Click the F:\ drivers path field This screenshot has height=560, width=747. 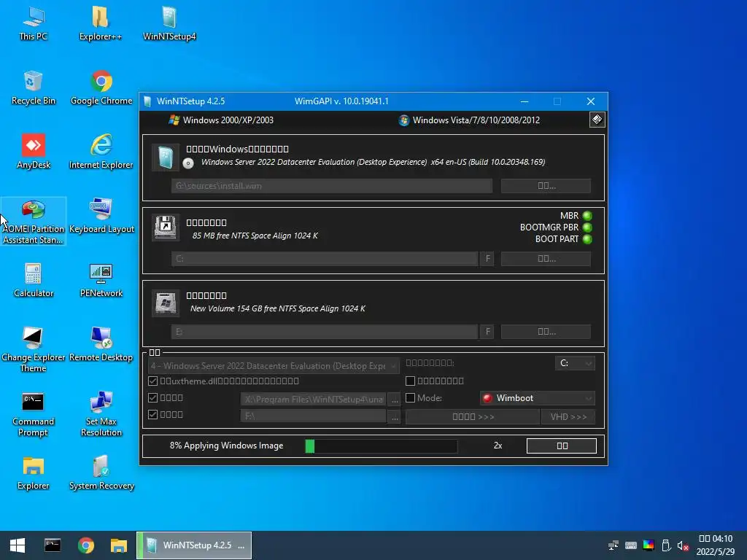pos(314,416)
